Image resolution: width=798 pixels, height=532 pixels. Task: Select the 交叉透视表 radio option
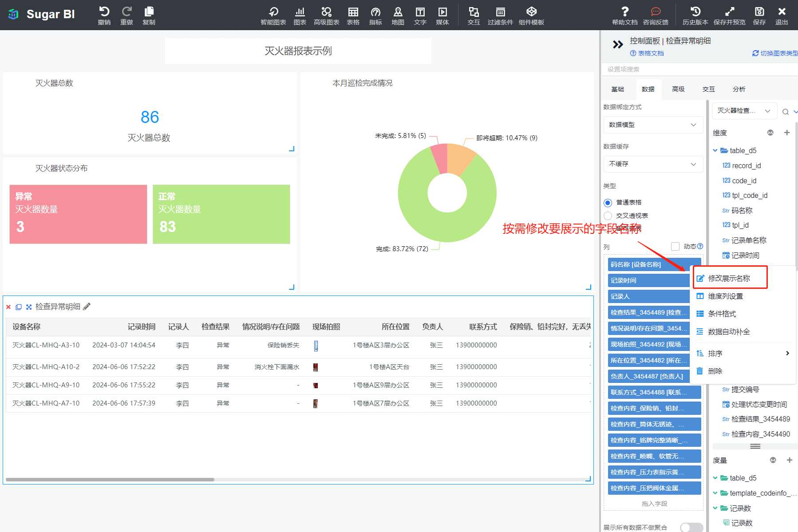click(x=608, y=216)
